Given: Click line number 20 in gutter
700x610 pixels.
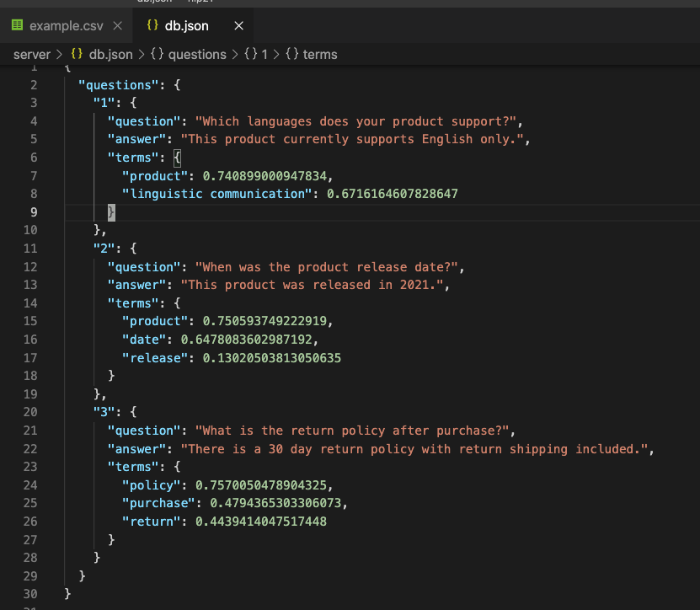Looking at the screenshot, I should coord(30,412).
